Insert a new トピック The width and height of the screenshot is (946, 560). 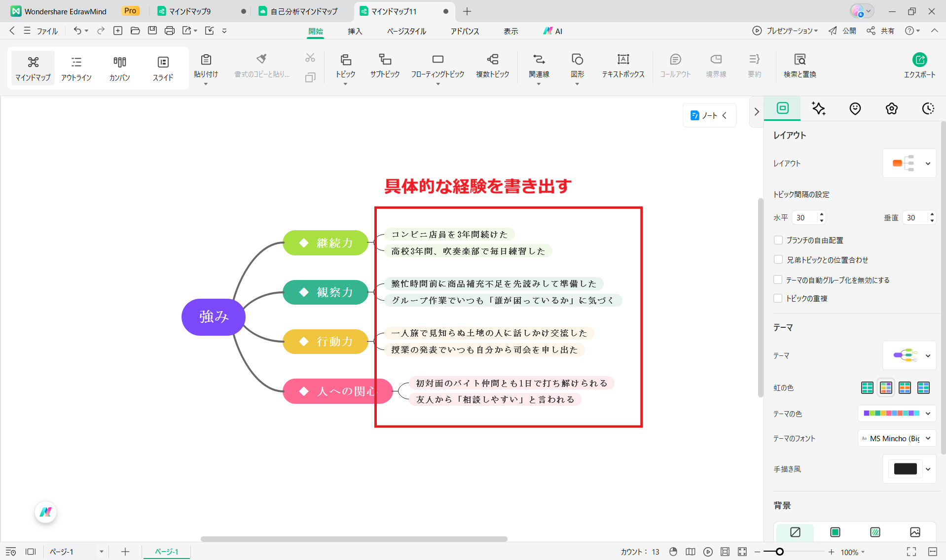tap(345, 67)
